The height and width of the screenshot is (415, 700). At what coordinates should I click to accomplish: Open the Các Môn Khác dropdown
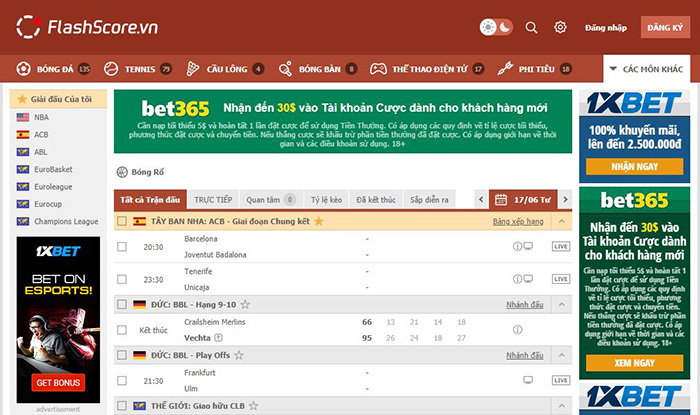pos(646,69)
